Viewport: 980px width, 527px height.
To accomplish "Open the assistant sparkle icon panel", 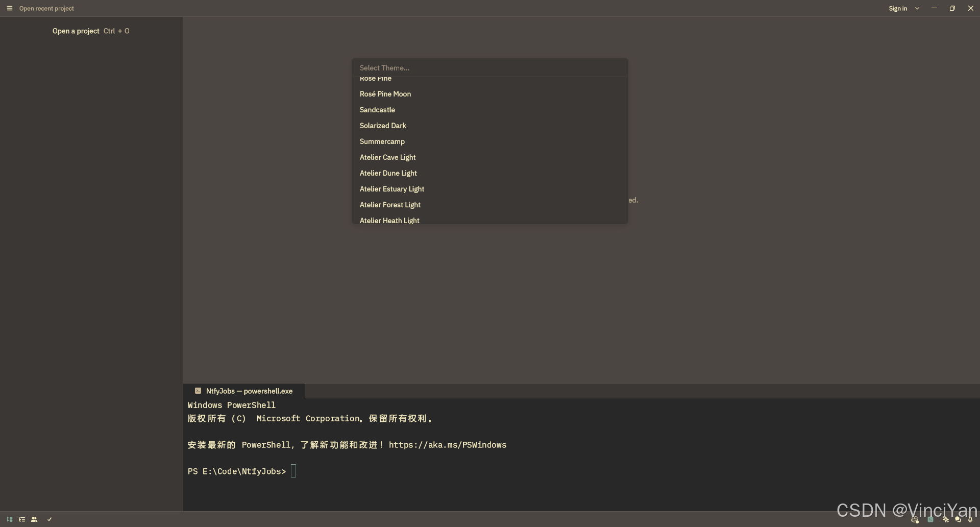I will 945,520.
